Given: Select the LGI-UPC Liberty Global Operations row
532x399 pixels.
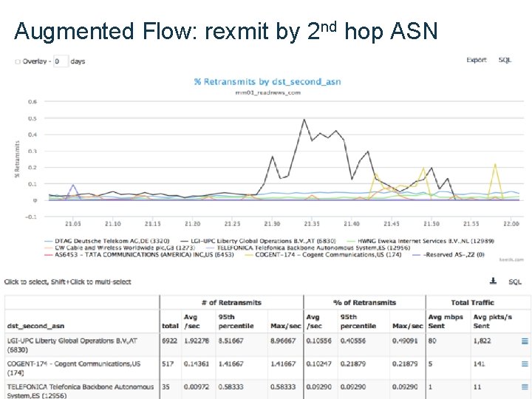Looking at the screenshot, I should click(x=267, y=345).
